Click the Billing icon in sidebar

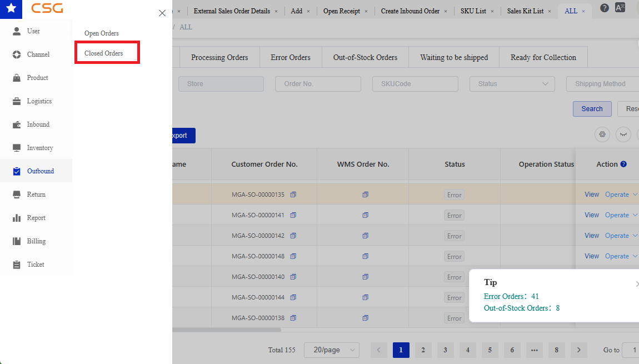click(16, 241)
